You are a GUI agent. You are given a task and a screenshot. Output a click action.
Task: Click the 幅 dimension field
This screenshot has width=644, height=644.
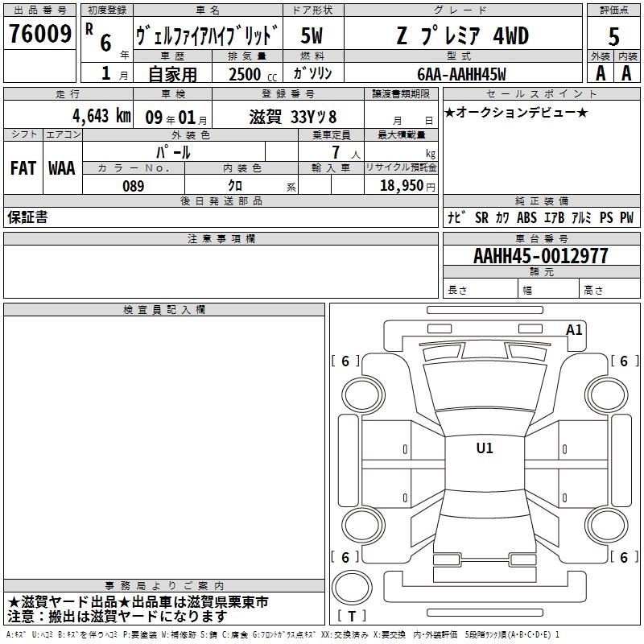[x=549, y=290]
